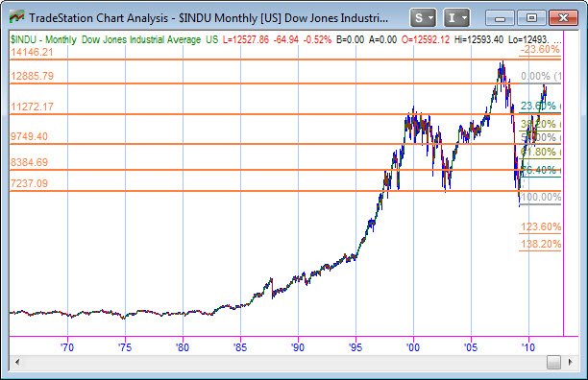Click the '70 time axis label
588x380 pixels.
tap(67, 347)
